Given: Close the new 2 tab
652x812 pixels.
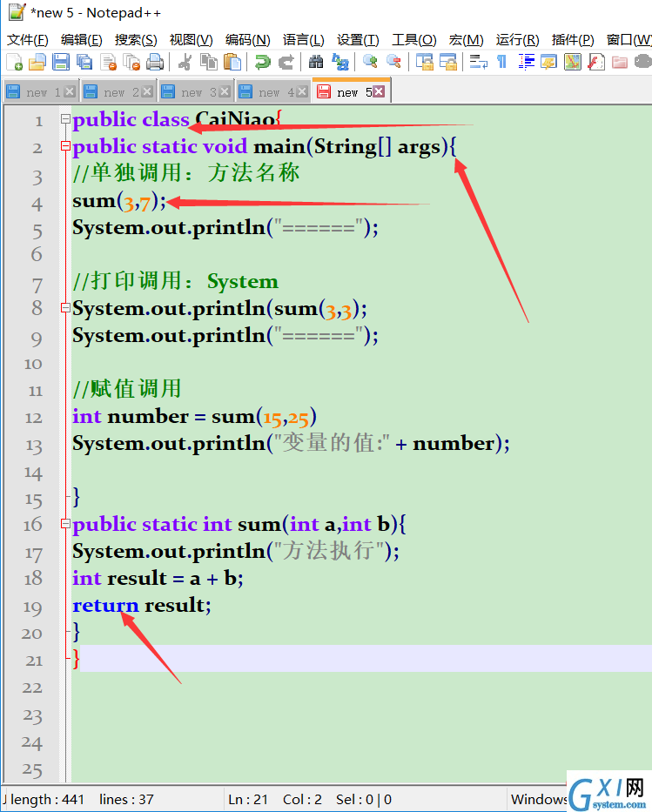Looking at the screenshot, I should click(147, 91).
